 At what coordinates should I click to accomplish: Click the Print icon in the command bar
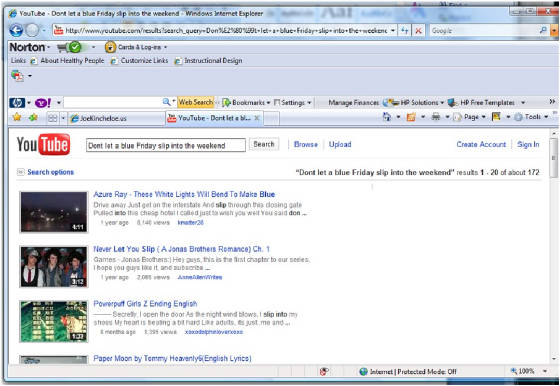(436, 117)
